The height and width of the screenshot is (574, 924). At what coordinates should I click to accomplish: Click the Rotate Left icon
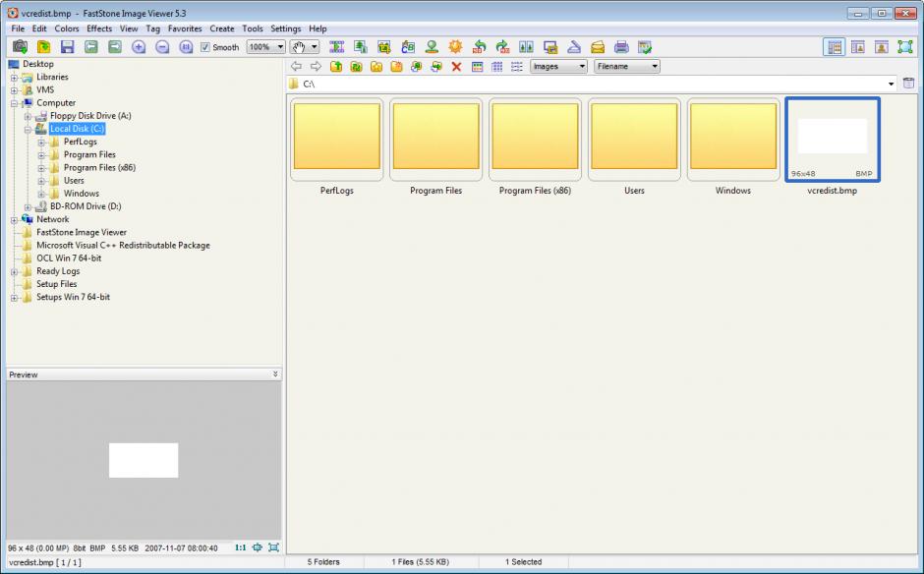click(479, 47)
